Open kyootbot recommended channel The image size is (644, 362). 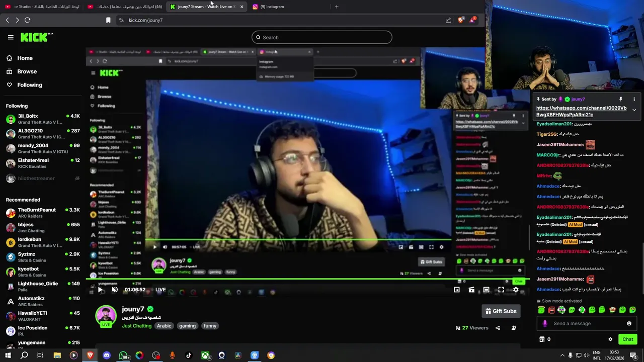coord(43,271)
